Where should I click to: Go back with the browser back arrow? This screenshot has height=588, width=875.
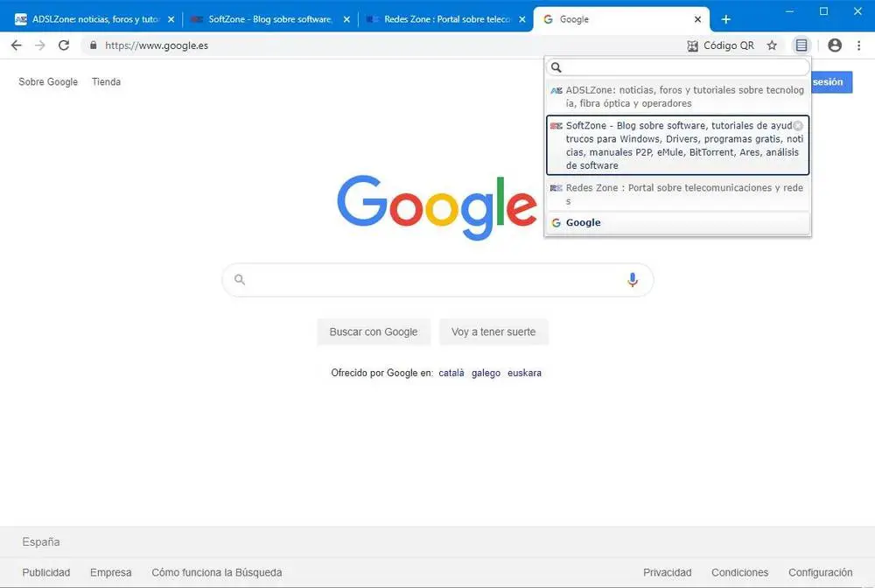pos(16,45)
